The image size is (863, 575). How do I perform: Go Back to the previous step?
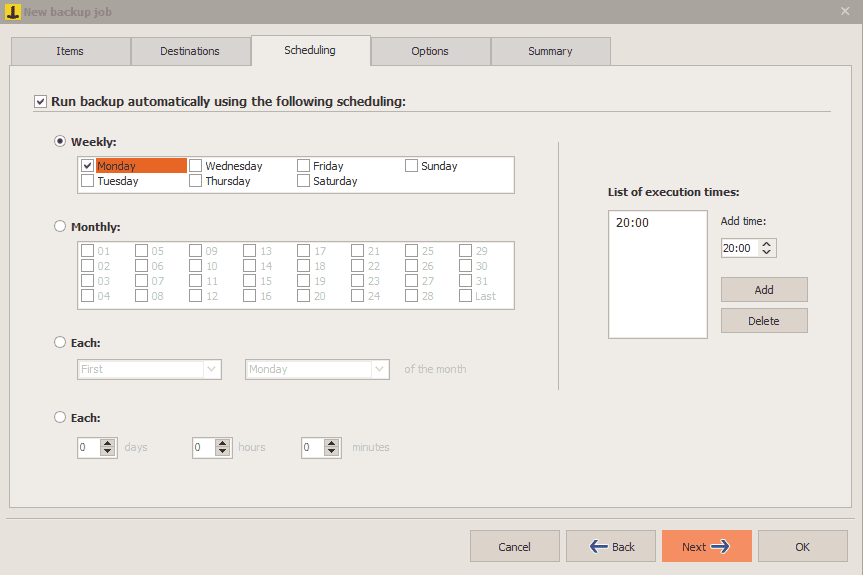point(611,546)
